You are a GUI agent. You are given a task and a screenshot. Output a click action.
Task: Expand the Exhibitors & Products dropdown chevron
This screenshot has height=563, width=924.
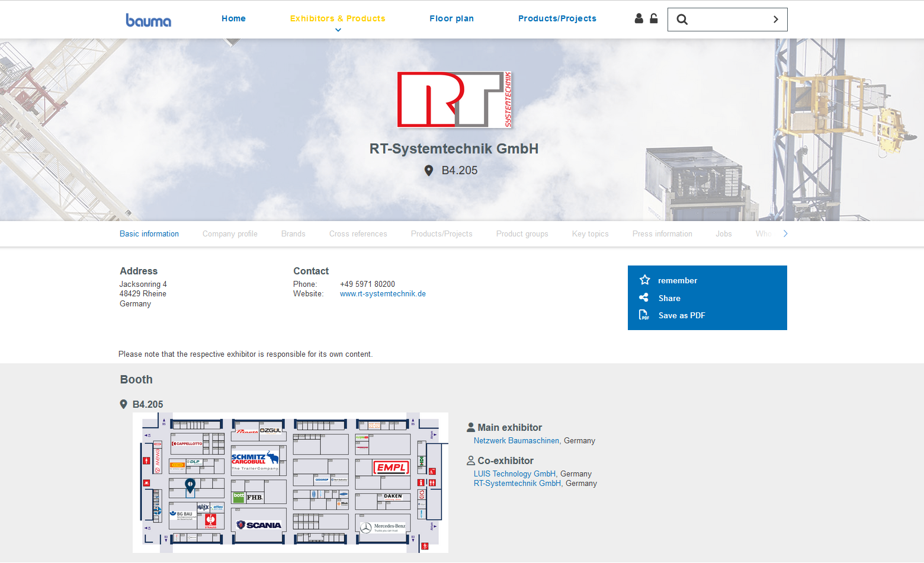pyautogui.click(x=338, y=30)
